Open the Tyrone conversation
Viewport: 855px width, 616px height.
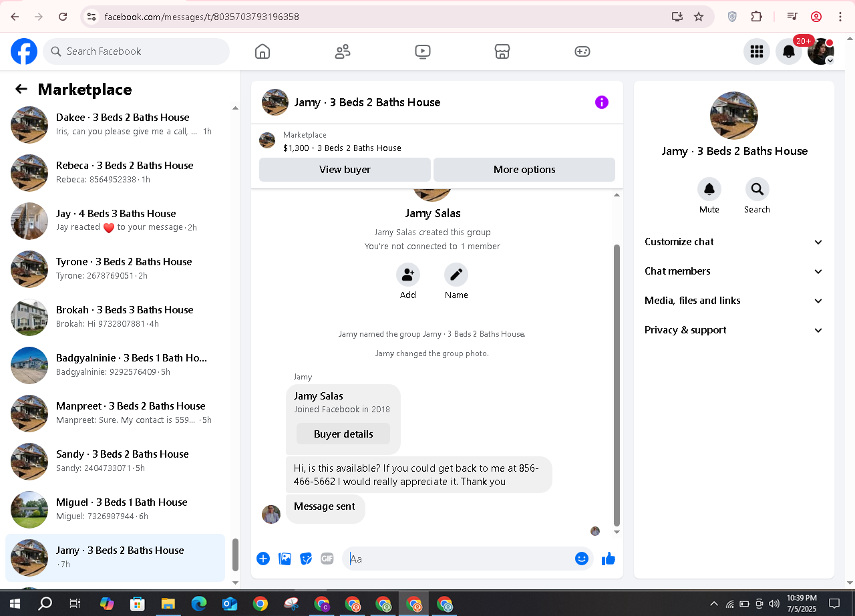(x=116, y=269)
